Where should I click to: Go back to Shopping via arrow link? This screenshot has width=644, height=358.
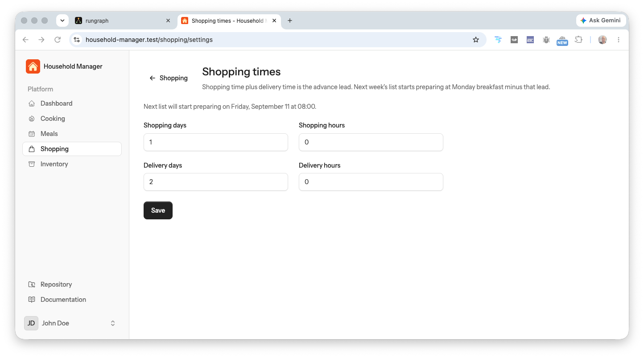(x=168, y=78)
